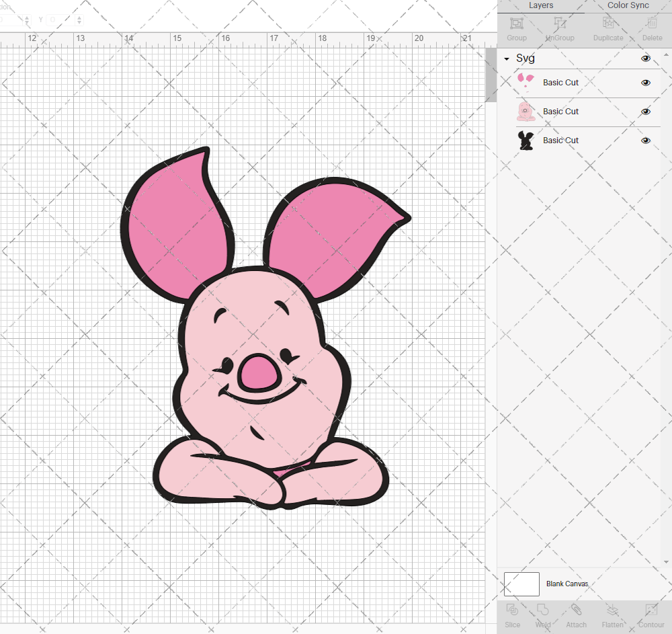Hide the light pink body Basic Cut layer
The width and height of the screenshot is (672, 634).
(645, 112)
